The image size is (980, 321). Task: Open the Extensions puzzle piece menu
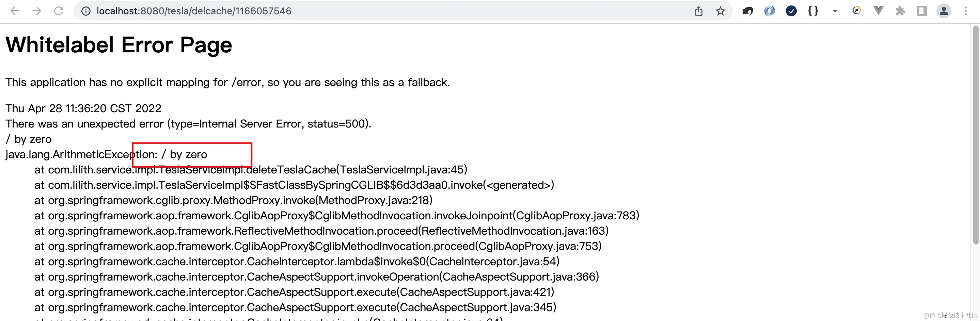(900, 11)
